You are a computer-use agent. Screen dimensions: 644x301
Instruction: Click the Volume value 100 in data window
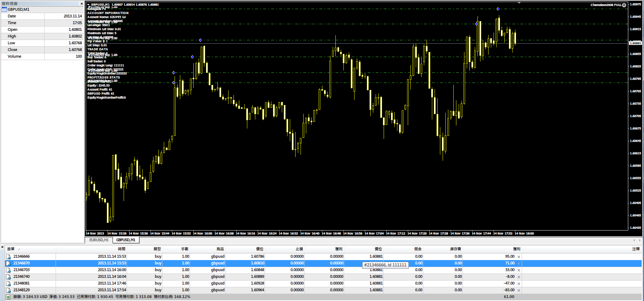79,56
